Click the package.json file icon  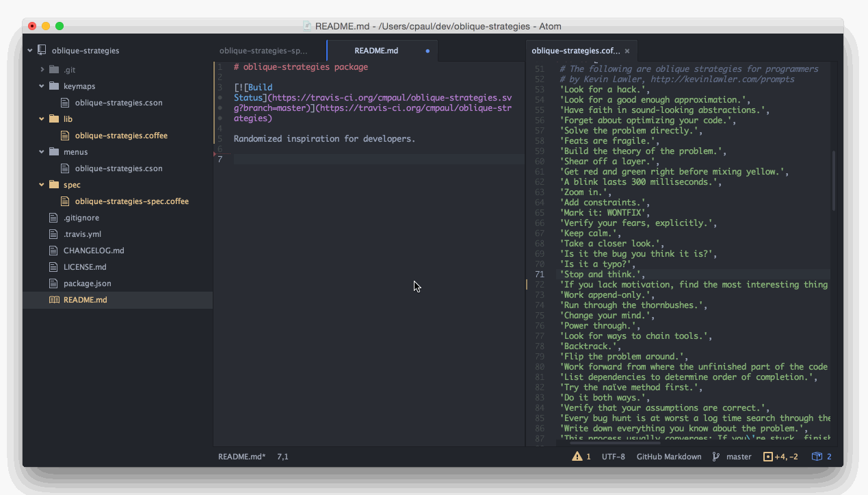pos(53,283)
